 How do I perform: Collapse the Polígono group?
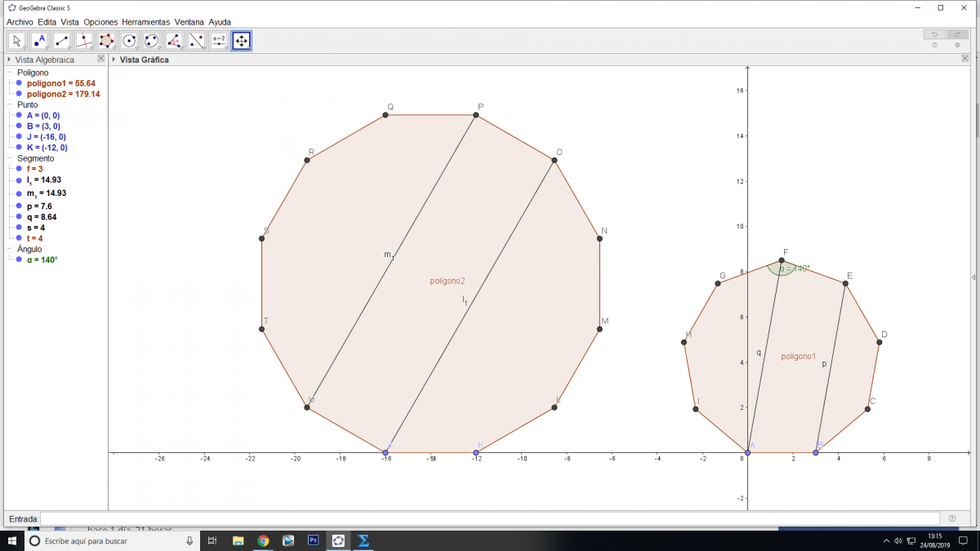[10, 73]
